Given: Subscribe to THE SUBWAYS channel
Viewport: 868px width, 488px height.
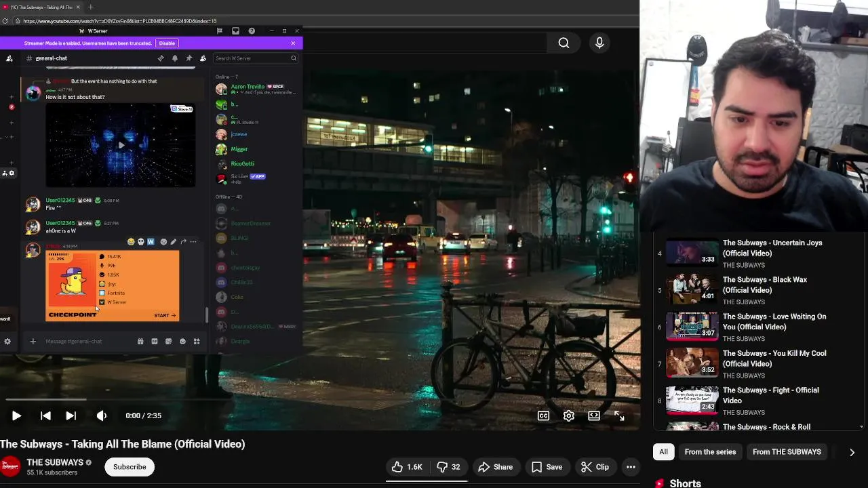Looking at the screenshot, I should pos(130,467).
